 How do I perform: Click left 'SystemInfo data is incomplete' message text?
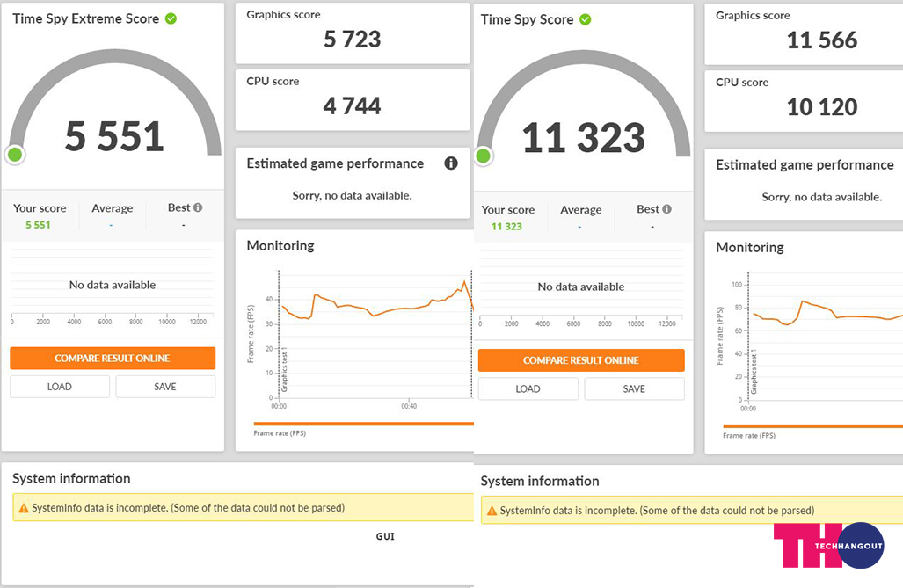point(188,508)
